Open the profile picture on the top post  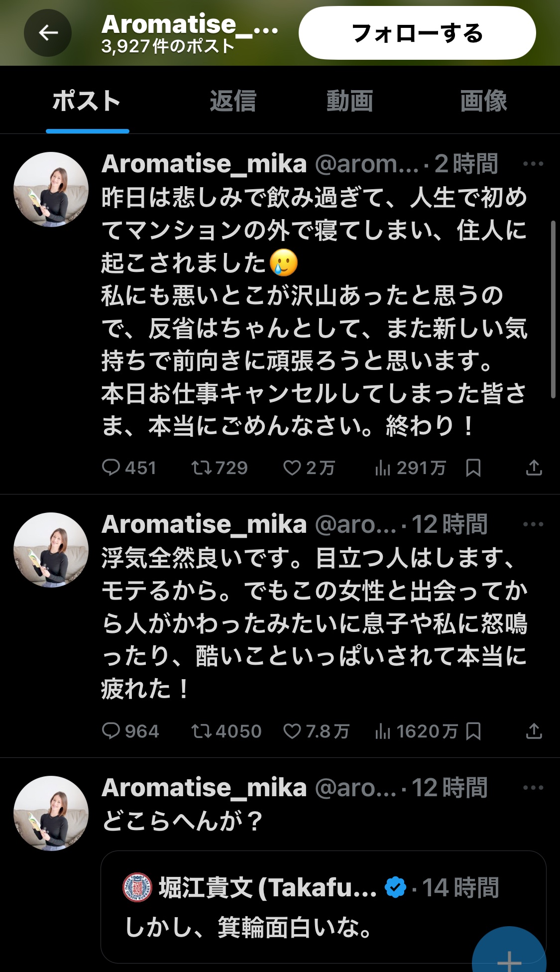51,190
